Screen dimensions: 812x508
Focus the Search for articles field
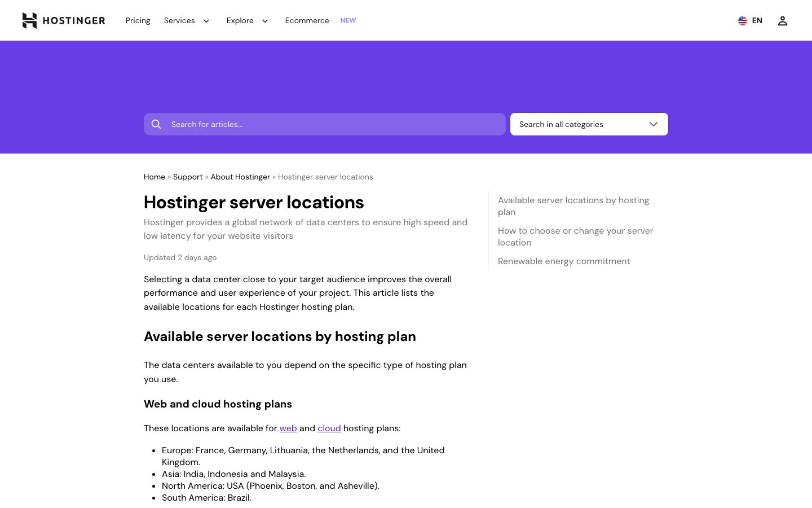click(x=325, y=124)
